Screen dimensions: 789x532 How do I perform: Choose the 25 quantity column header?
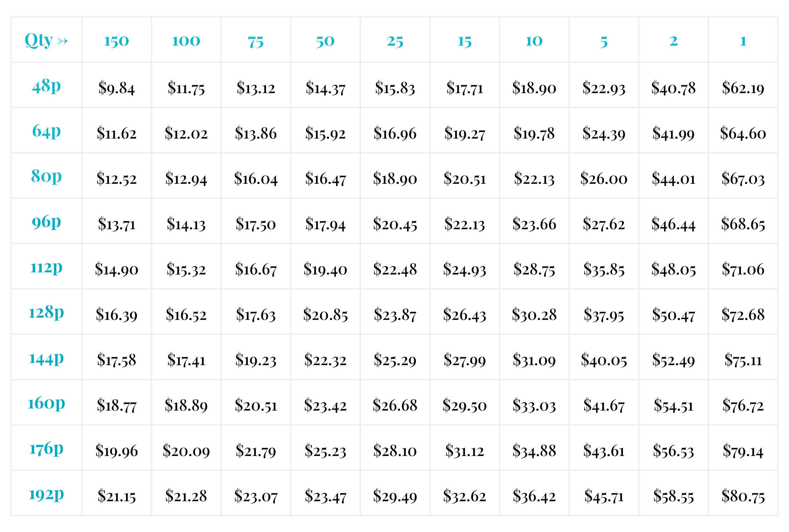[395, 41]
